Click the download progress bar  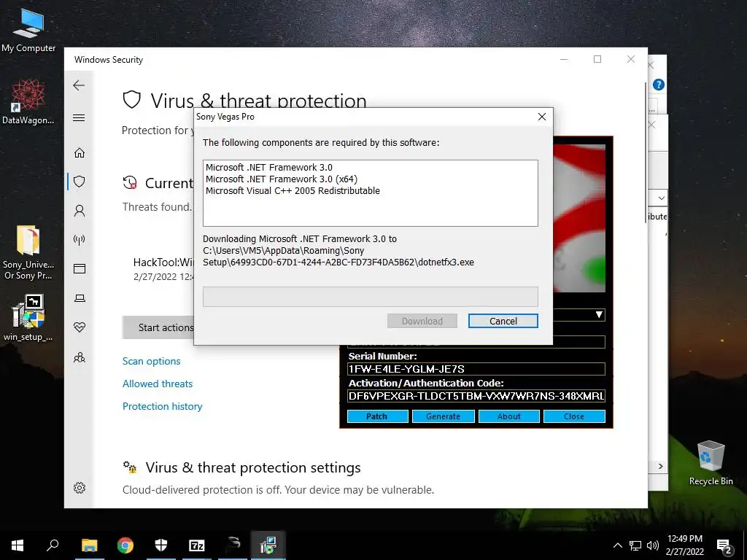pos(370,297)
